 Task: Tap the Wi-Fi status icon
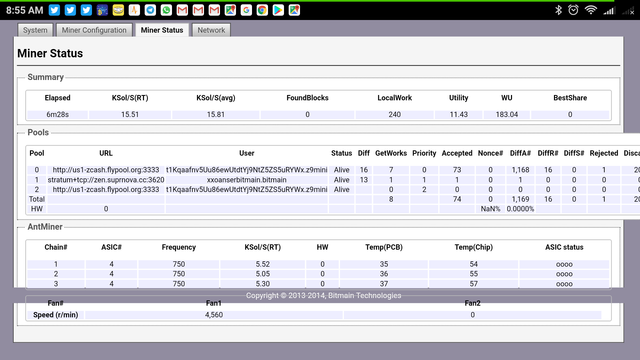click(x=591, y=10)
